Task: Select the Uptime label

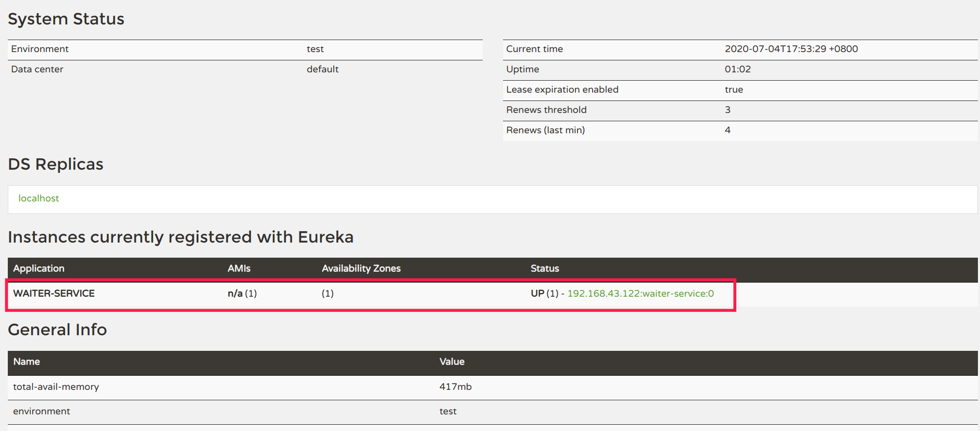Action: [x=523, y=69]
